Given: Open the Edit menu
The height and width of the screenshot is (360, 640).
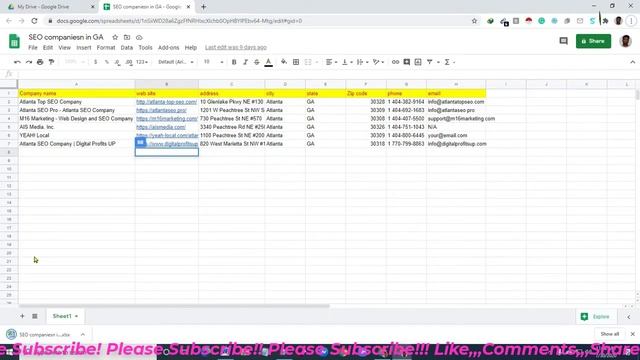Looking at the screenshot, I should (x=48, y=48).
